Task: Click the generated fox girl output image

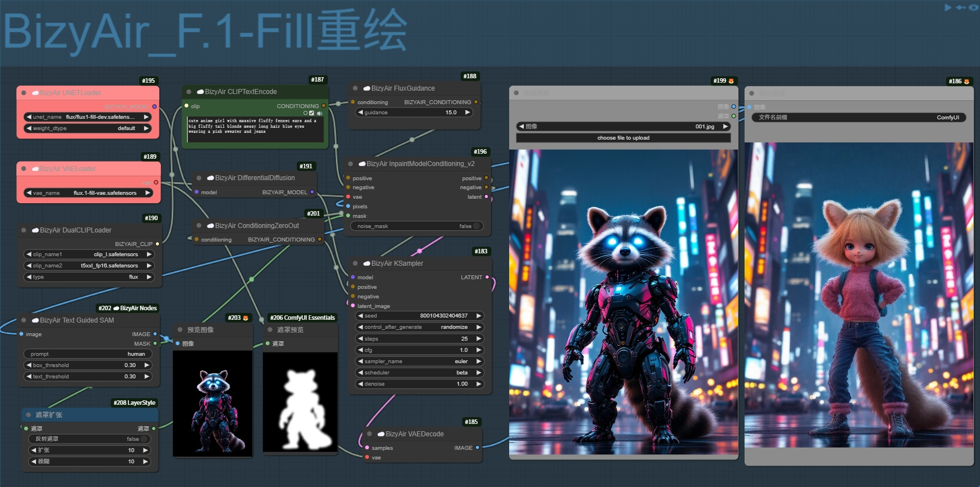Action: coord(859,295)
